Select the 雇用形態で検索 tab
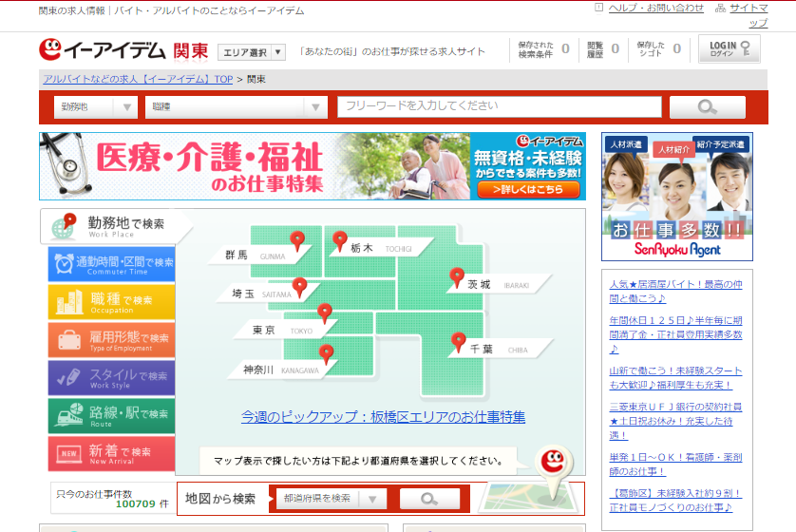Viewport: 796px width, 532px height. point(112,340)
